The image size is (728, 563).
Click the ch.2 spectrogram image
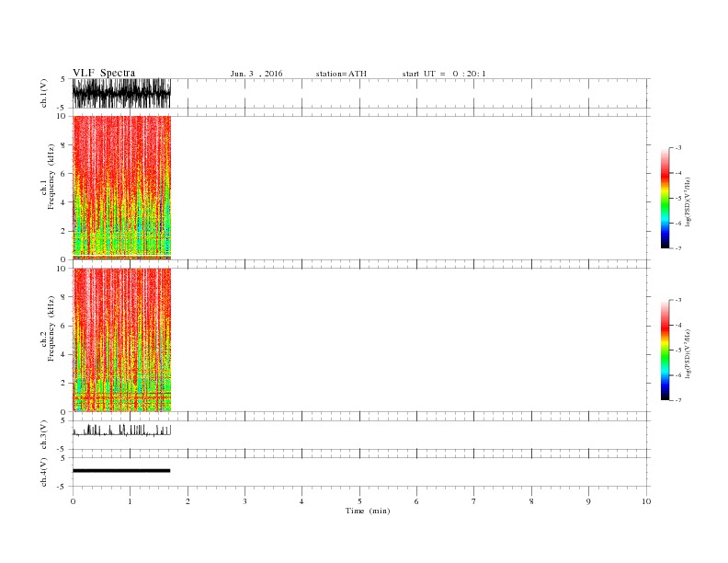pyautogui.click(x=121, y=340)
